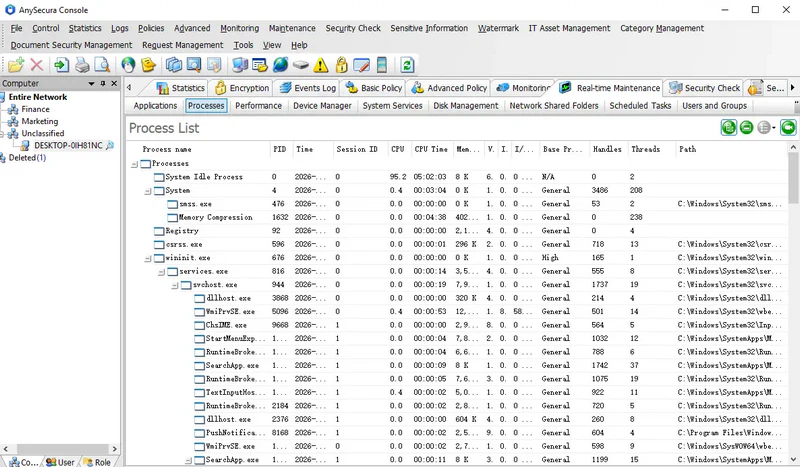
Task: Open the Applications sub-tab
Action: point(155,106)
